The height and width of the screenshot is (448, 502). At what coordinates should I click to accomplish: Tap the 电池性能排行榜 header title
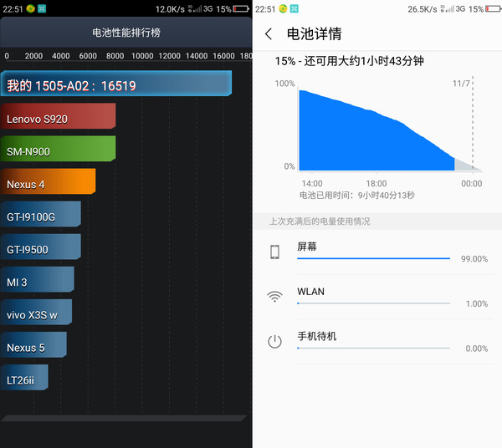click(x=126, y=33)
